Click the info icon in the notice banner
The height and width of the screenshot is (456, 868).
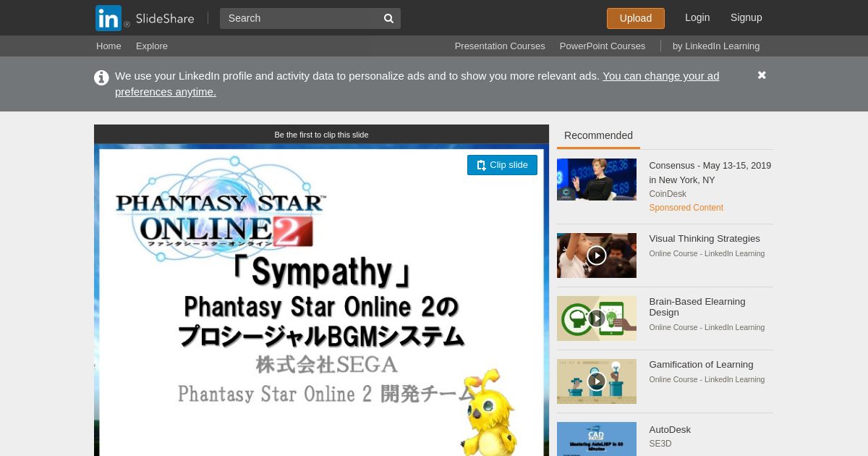coord(101,77)
